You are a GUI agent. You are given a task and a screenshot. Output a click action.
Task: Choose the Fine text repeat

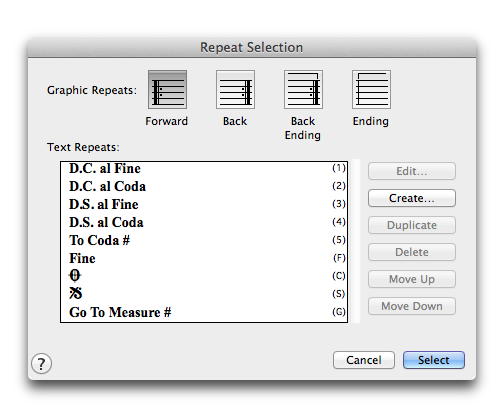(x=204, y=258)
